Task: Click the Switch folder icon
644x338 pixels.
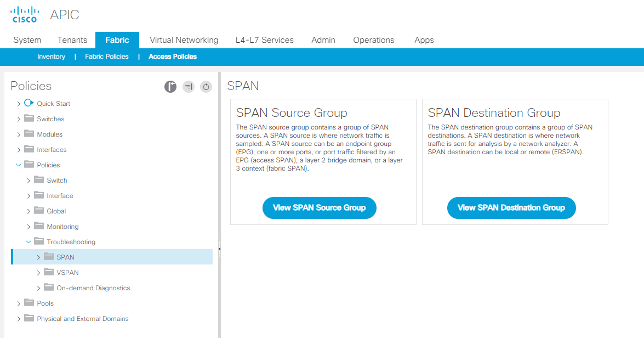Action: coord(38,179)
